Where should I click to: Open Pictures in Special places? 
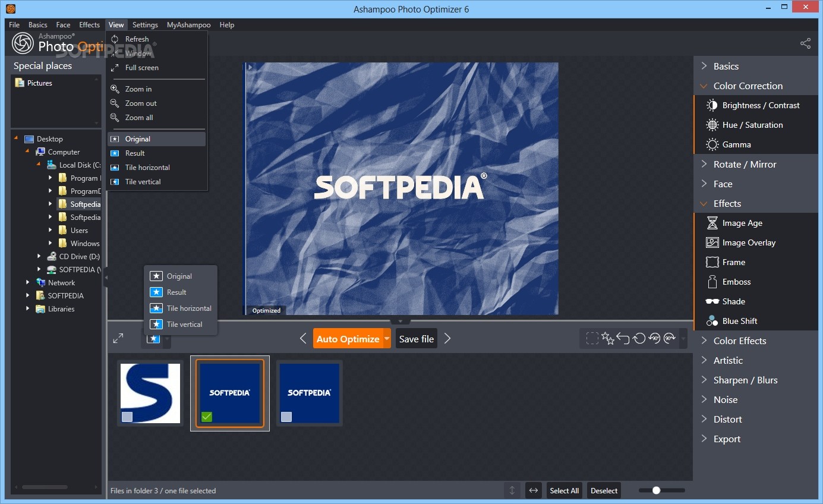34,83
